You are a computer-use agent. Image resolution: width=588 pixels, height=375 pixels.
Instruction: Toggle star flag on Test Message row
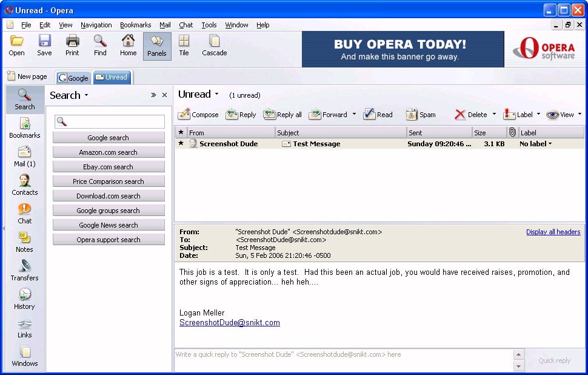point(181,144)
